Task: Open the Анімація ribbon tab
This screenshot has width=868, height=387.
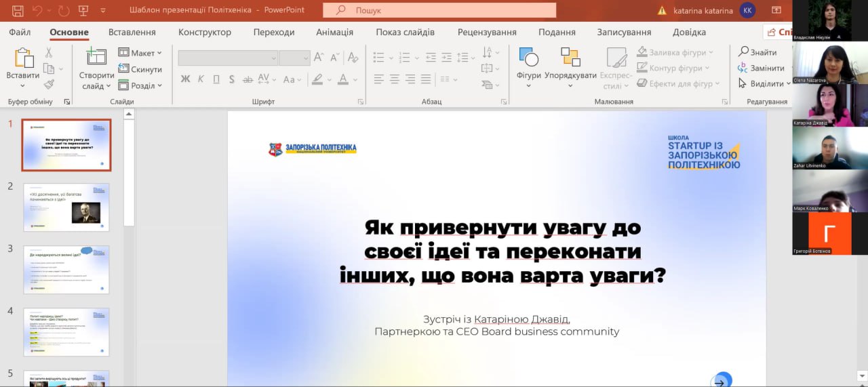Action: tap(334, 32)
